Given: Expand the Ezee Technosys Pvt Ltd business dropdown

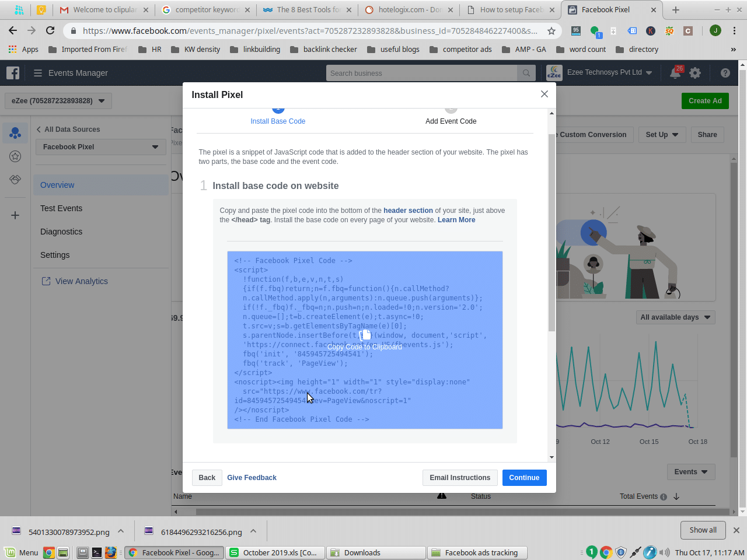Looking at the screenshot, I should tap(610, 72).
